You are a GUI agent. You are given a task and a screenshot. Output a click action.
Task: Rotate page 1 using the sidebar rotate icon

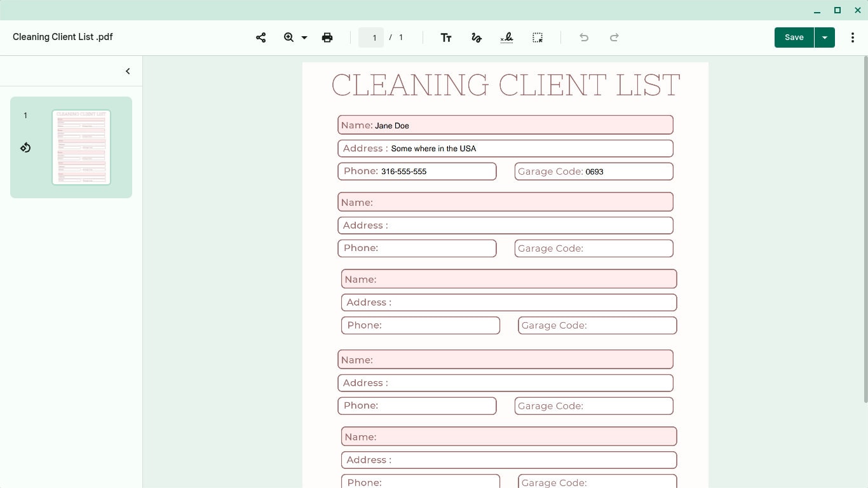25,147
